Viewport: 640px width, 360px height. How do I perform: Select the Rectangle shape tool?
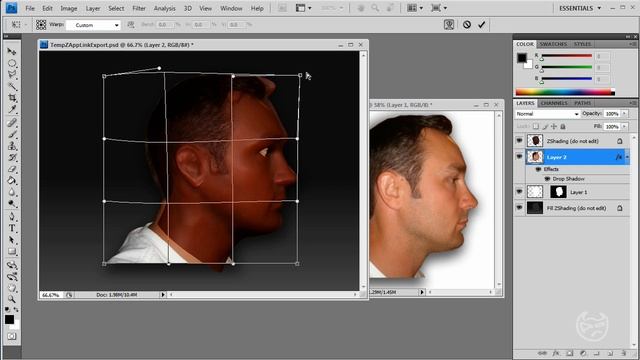(x=11, y=251)
